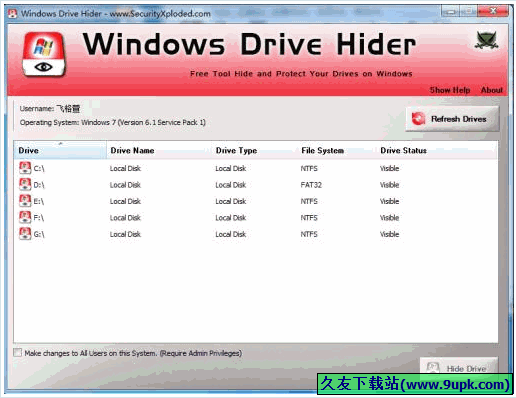Click the Operating System Windows 7 text

tap(113, 122)
